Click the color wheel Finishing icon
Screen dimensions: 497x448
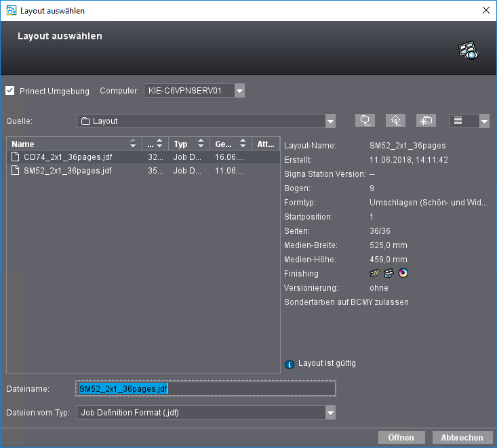[403, 272]
